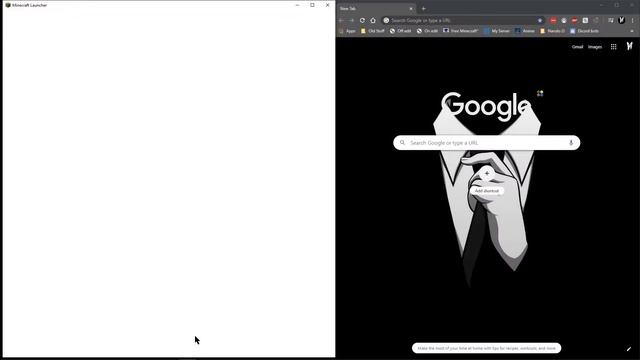Customize the page with pencil icon

[629, 349]
